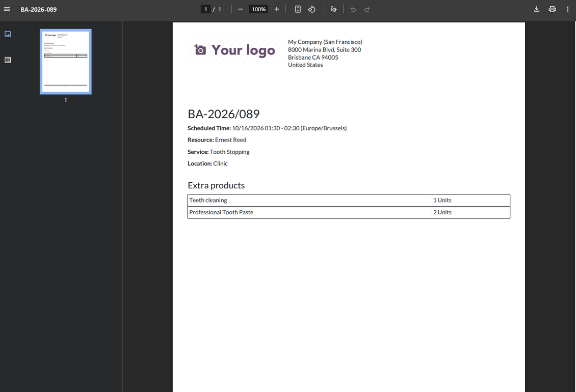This screenshot has height=392, width=576.
Task: Click the total page count 1
Action: tap(220, 9)
